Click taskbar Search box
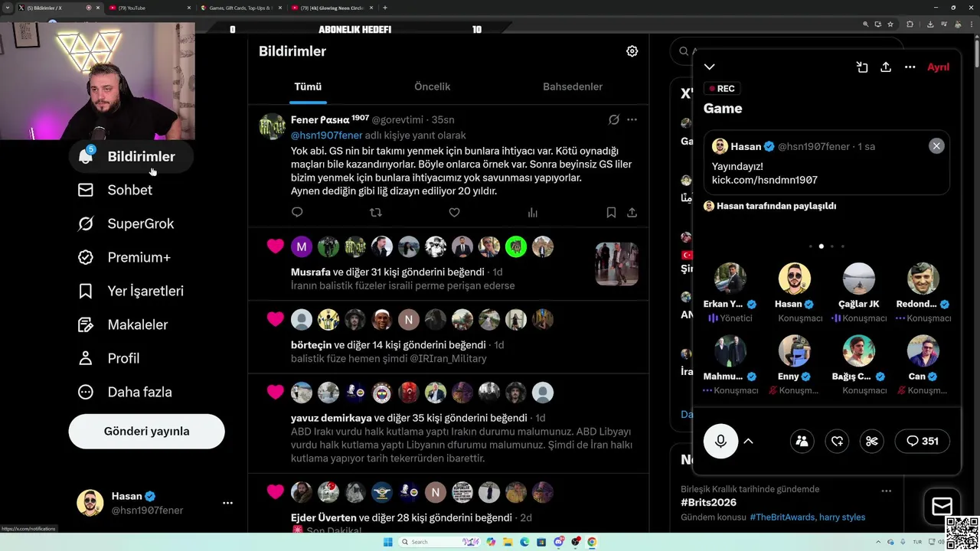 click(x=440, y=542)
